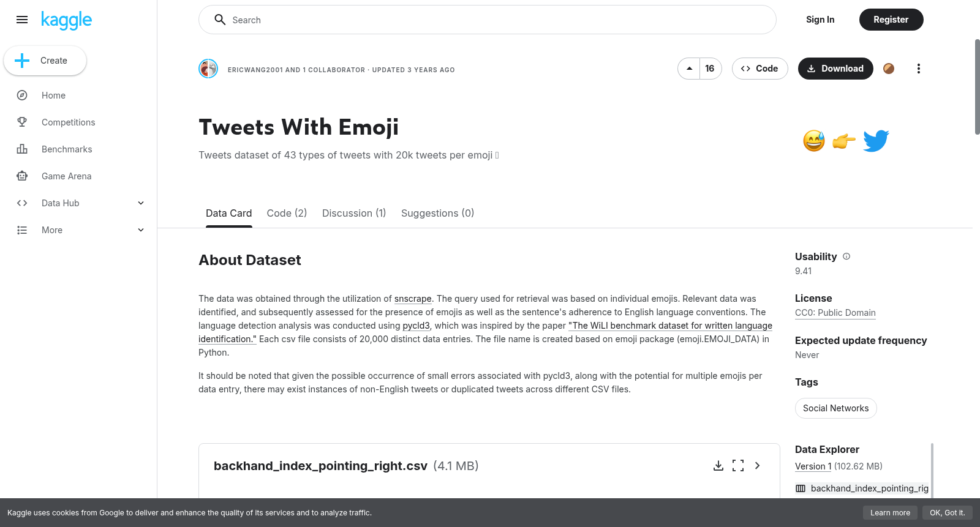Click the More list icon

click(22, 230)
